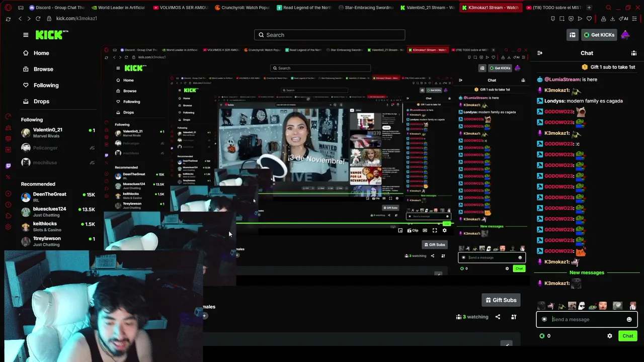This screenshot has width=644, height=362.
Task: Switch to the Crunchyroll tab
Action: pyautogui.click(x=242, y=8)
